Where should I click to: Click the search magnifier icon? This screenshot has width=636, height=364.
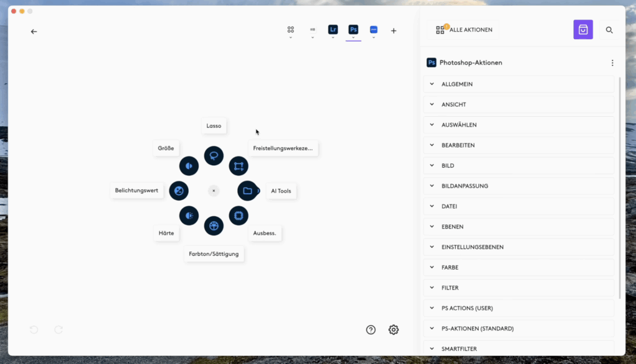609,30
